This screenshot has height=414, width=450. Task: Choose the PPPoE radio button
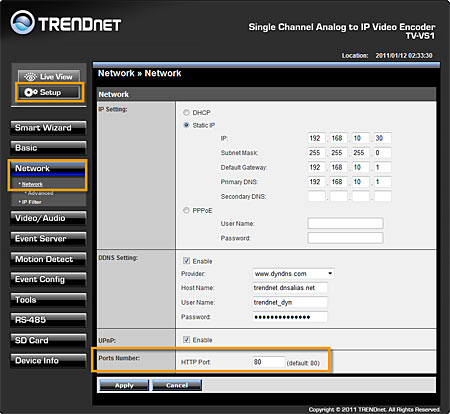click(186, 210)
